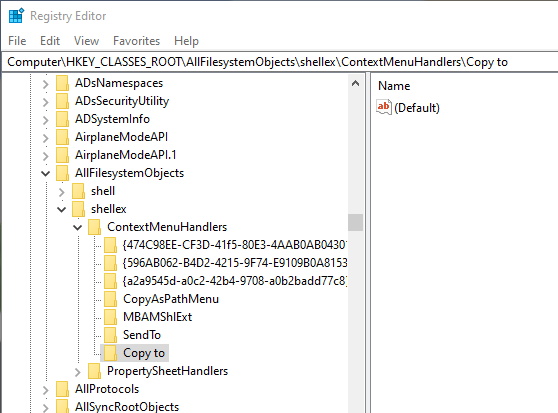Expand the AirplaneModeAPI.1 key
558x413 pixels.
pyautogui.click(x=45, y=156)
